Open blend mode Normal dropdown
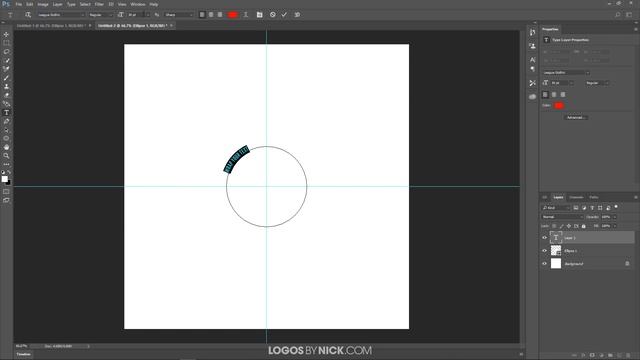Viewport: 640px width, 360px height. (562, 217)
